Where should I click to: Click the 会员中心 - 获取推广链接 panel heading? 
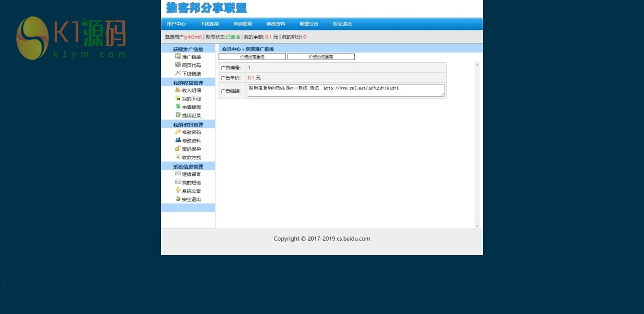pos(248,49)
